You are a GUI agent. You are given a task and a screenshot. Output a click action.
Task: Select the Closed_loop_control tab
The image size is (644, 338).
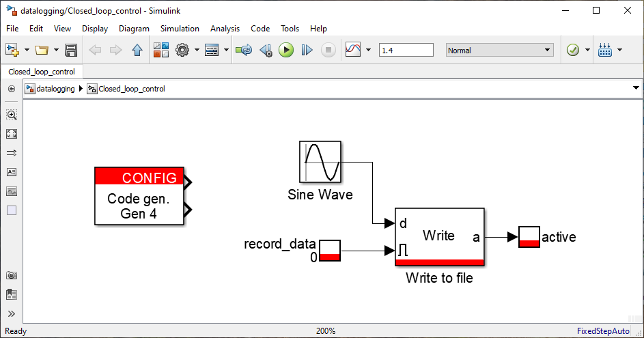tap(42, 72)
